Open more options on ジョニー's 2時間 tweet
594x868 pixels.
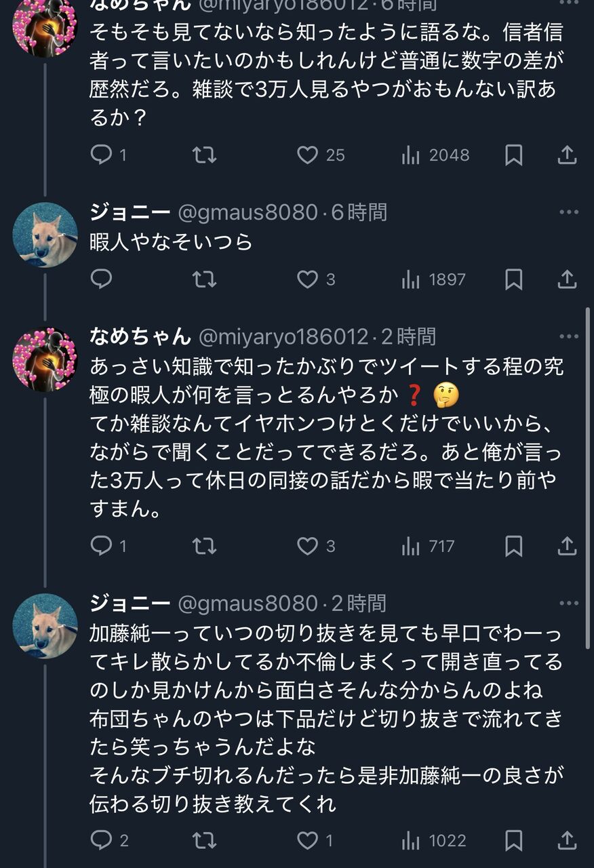point(569,603)
